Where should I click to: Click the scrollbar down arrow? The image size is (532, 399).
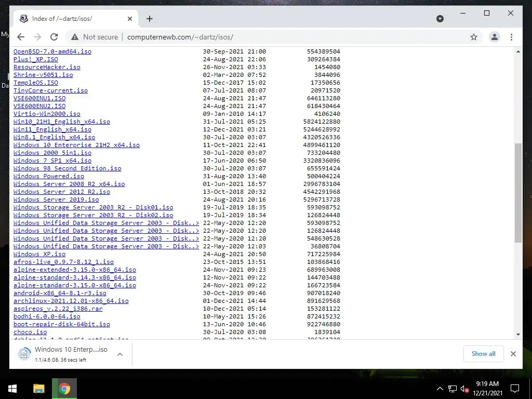click(x=518, y=335)
